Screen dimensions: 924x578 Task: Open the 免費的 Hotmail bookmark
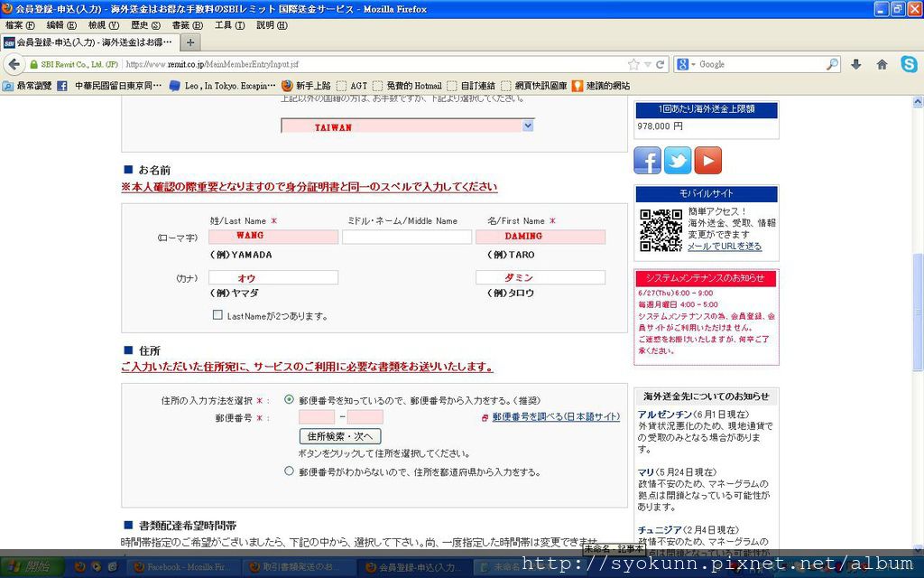click(407, 86)
